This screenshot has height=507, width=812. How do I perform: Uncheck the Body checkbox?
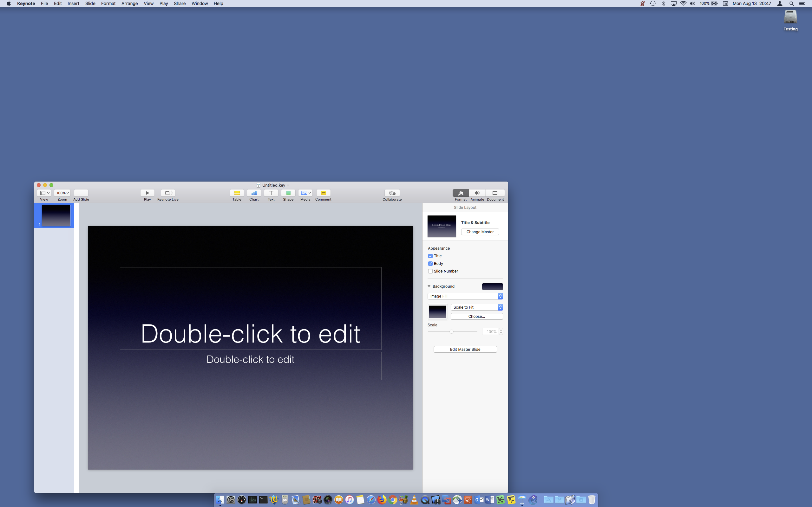[430, 264]
